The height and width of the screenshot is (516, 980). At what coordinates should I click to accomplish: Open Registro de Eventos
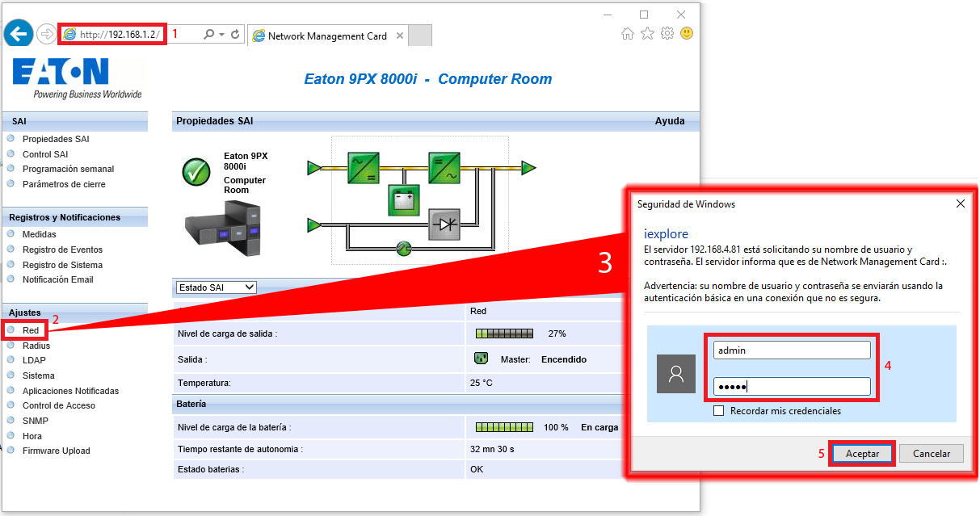pos(63,250)
